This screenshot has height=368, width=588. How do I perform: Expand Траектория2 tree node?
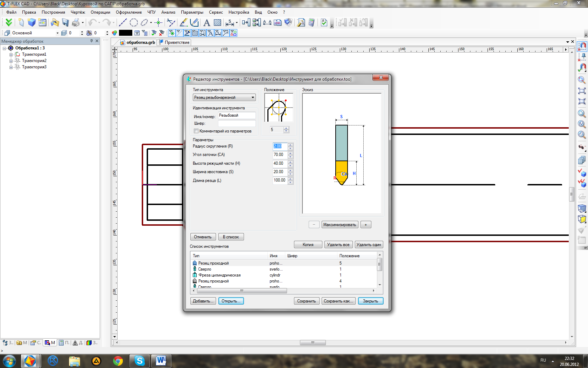[11, 61]
